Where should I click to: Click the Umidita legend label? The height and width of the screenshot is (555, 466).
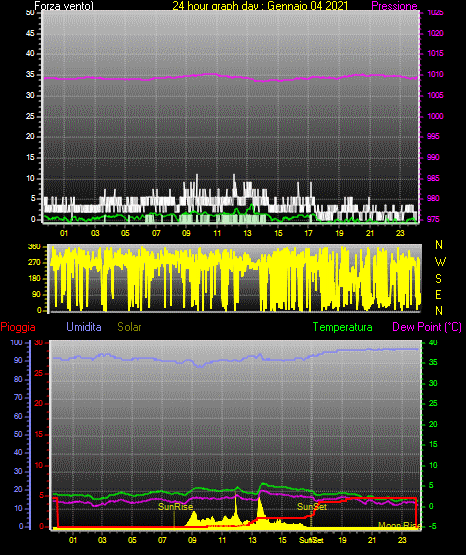click(x=84, y=327)
